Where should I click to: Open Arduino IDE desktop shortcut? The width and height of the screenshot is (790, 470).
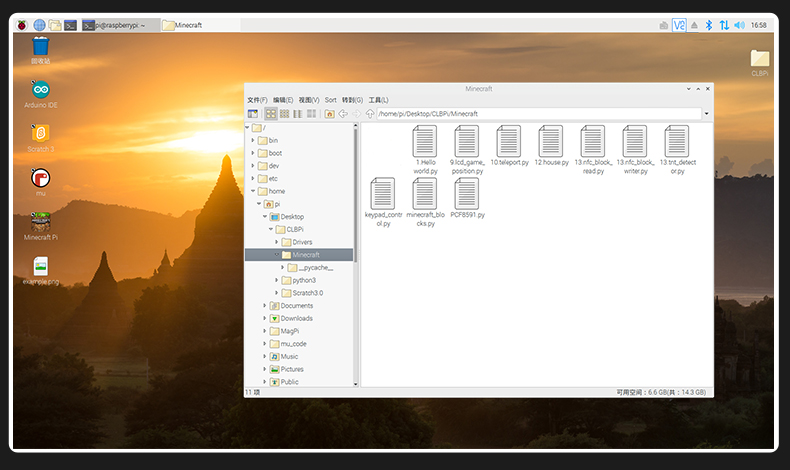tap(40, 90)
